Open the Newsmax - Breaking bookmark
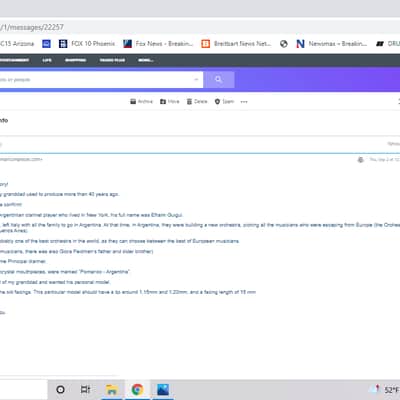 click(x=332, y=44)
